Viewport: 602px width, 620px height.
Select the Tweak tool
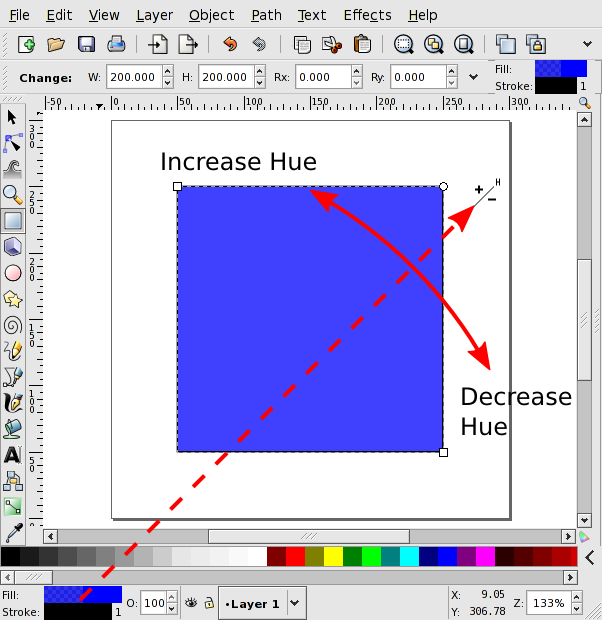pos(13,169)
